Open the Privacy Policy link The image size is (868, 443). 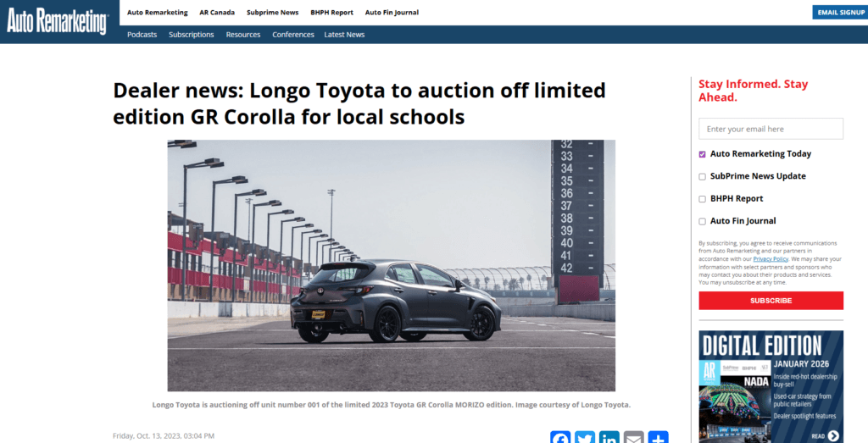coord(771,259)
